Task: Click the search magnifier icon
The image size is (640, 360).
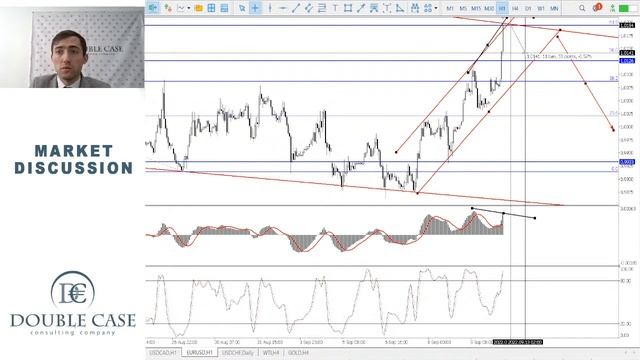Action: pos(582,8)
